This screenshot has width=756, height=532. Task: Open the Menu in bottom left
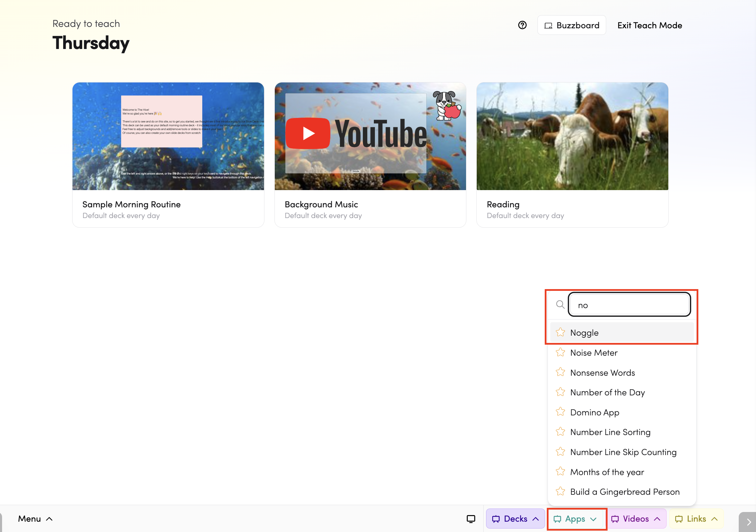point(35,519)
